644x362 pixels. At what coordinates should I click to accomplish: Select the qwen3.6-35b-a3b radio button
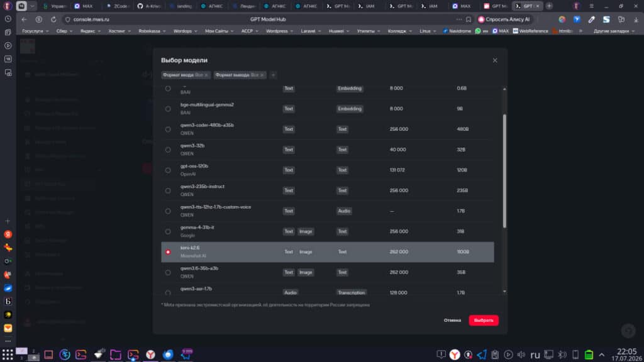coord(168,273)
